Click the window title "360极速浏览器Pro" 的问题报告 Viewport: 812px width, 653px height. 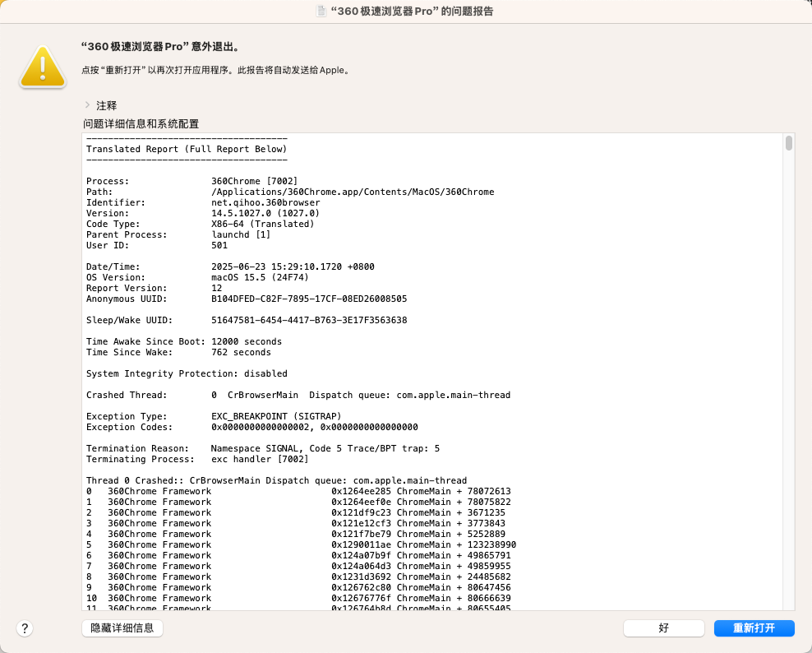pyautogui.click(x=412, y=11)
